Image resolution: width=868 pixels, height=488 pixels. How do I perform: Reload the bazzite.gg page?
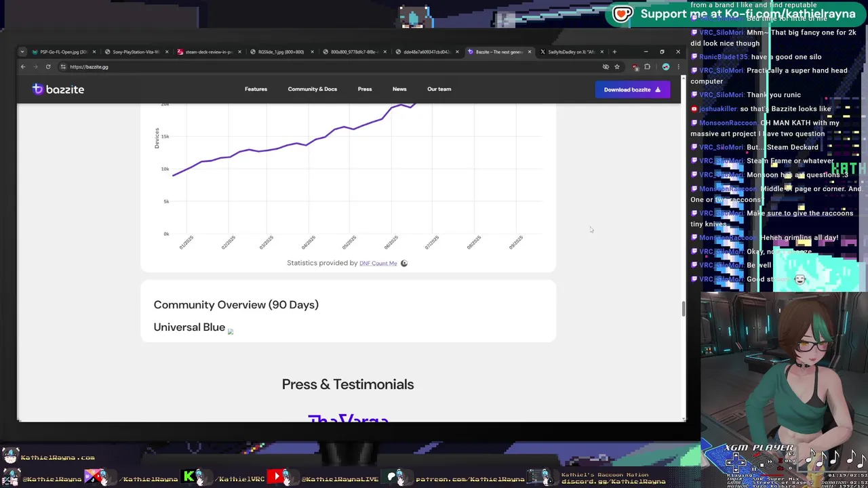(x=48, y=66)
